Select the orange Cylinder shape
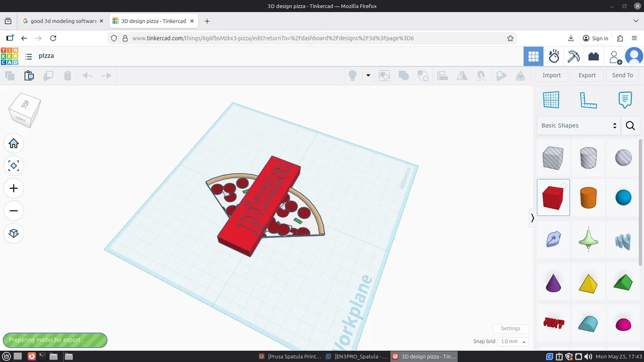Screen dimensions: 644x362 pos(588,198)
